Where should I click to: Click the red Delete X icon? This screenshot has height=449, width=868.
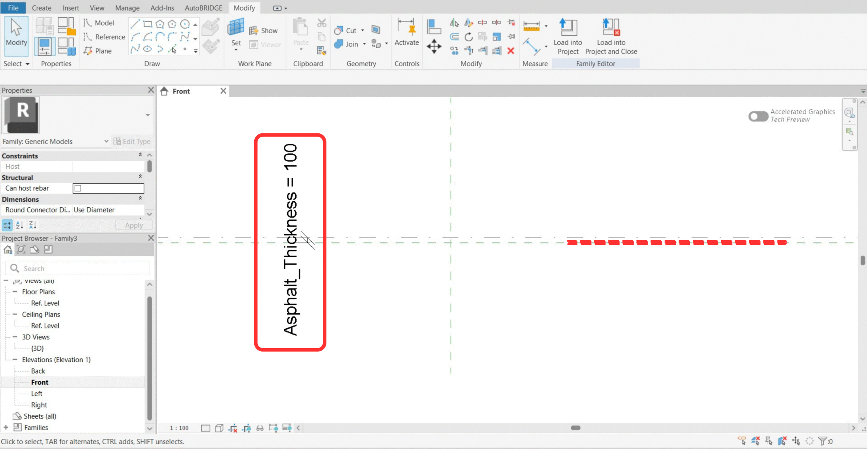511,51
